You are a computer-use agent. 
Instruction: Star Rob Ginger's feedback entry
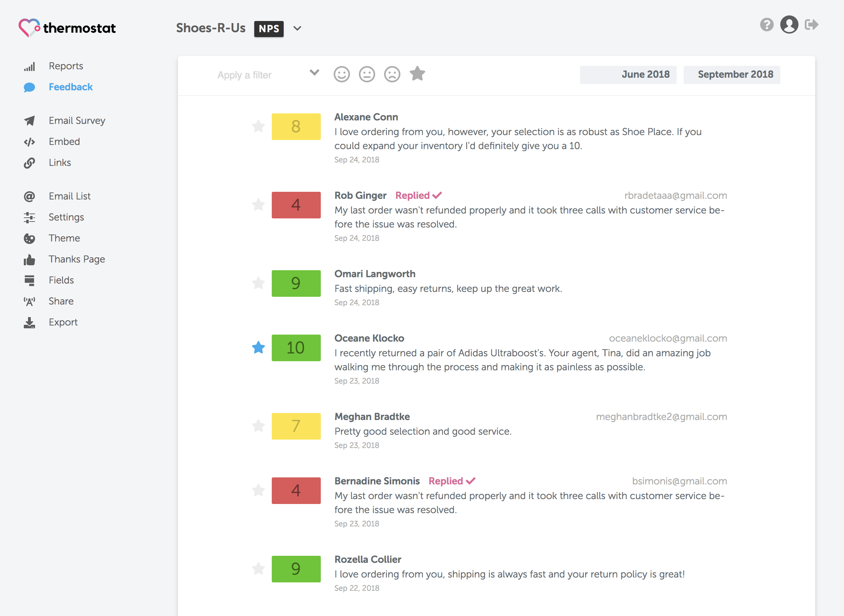(258, 205)
